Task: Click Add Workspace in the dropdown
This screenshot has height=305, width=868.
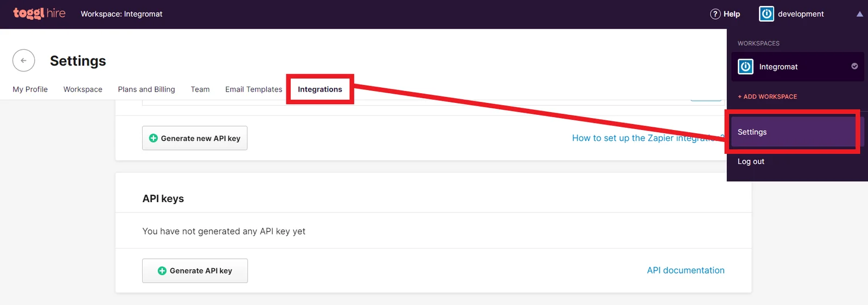Action: pyautogui.click(x=767, y=96)
